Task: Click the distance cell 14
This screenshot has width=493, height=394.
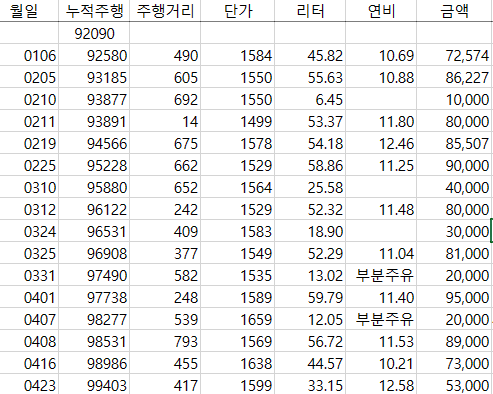Action: (x=165, y=121)
